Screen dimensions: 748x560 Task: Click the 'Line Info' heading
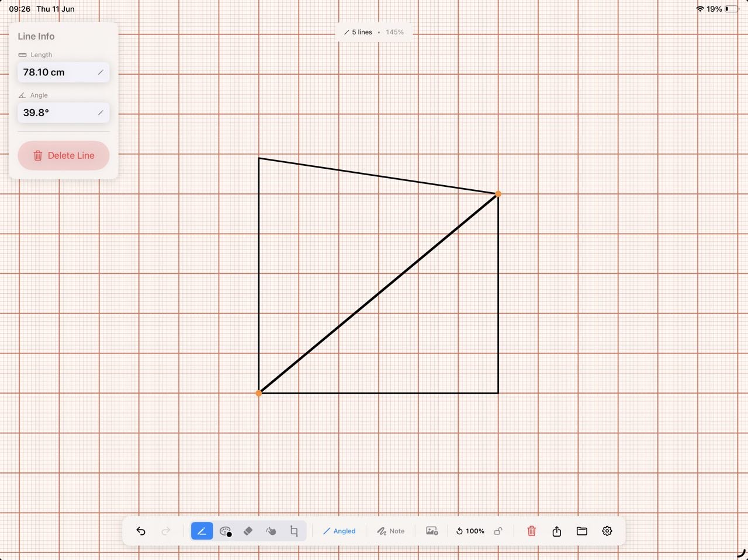tap(36, 36)
